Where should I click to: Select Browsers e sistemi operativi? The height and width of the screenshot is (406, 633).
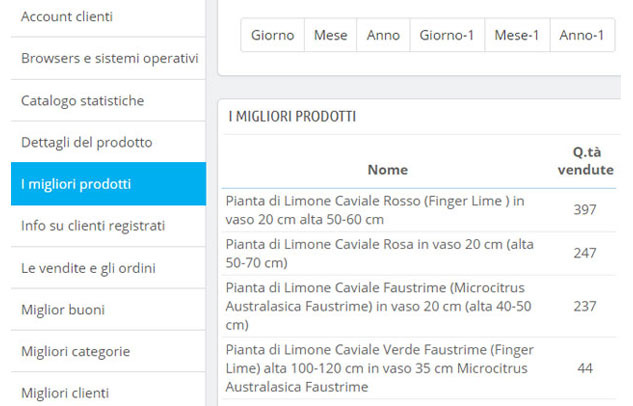(x=108, y=59)
